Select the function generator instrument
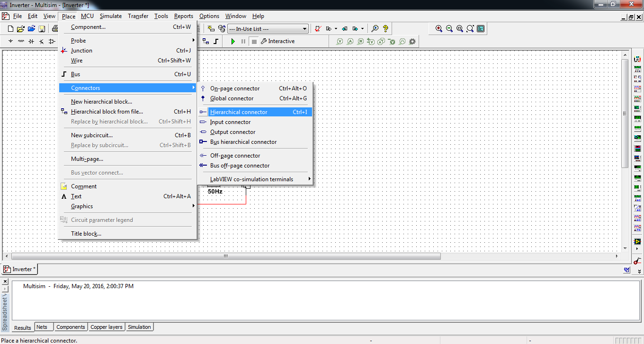 (x=637, y=69)
